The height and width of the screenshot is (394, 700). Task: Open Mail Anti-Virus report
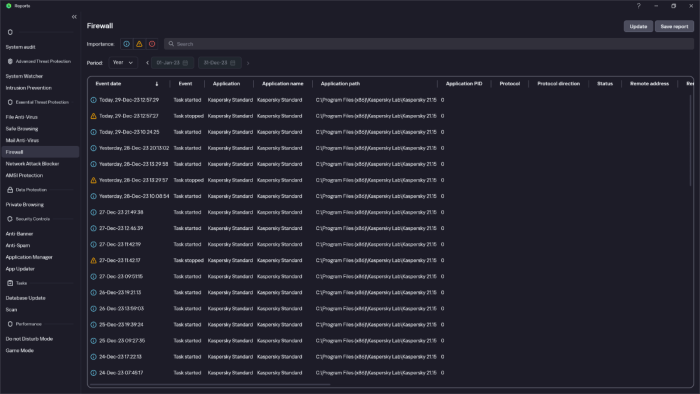22,140
